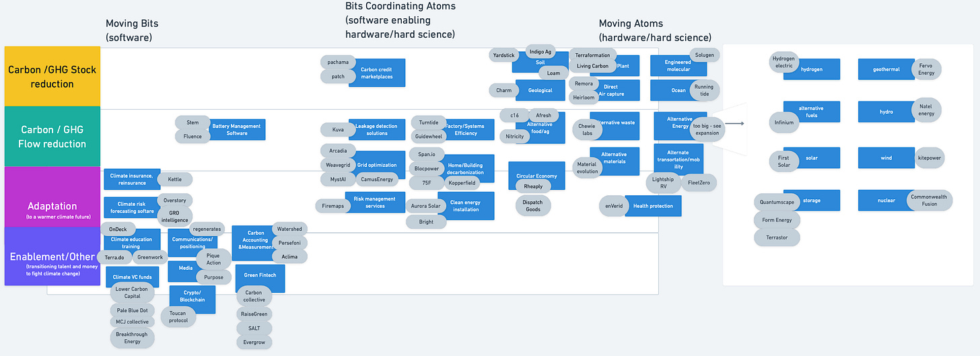Select the Battery Management Software box
Image resolution: width=980 pixels, height=356 pixels.
237,129
